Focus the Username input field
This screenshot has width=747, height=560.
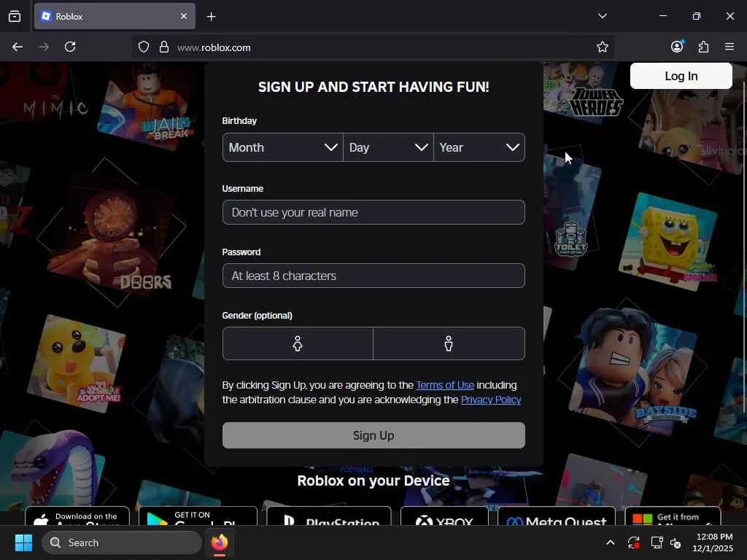(x=373, y=212)
